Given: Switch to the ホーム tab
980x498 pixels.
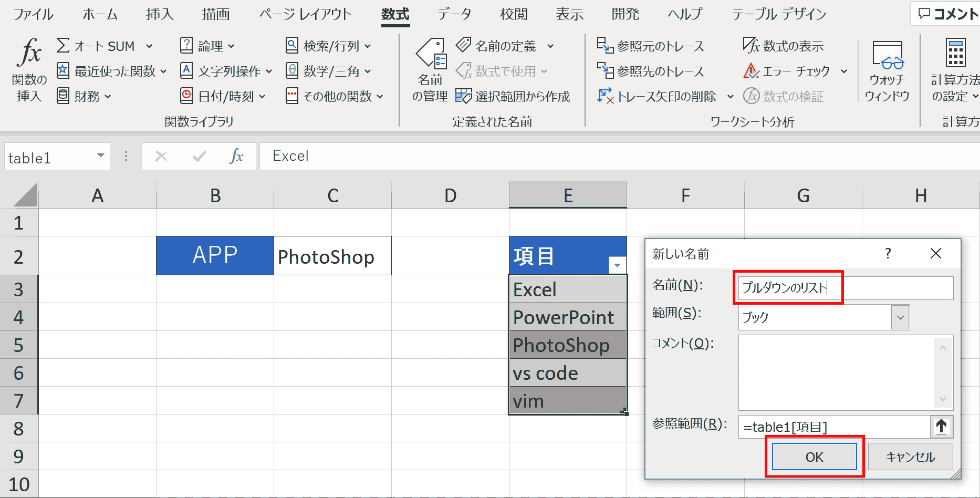Looking at the screenshot, I should tap(100, 14).
